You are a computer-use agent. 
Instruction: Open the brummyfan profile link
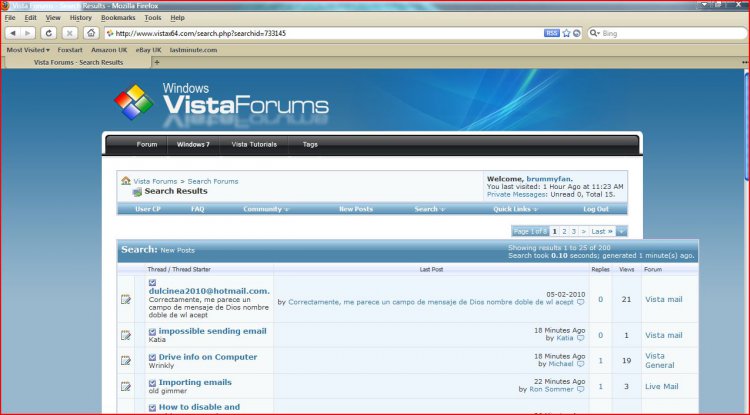tap(549, 179)
